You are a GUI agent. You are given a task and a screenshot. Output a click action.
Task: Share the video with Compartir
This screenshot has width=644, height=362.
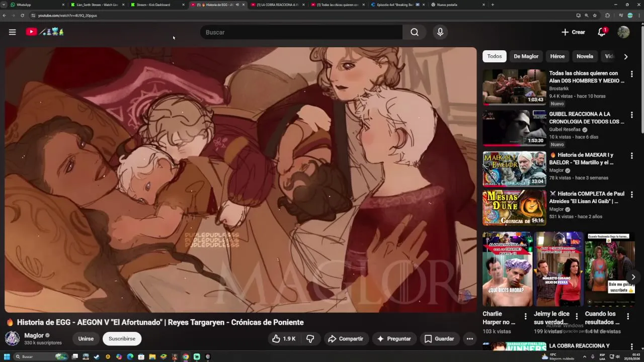(x=346, y=339)
